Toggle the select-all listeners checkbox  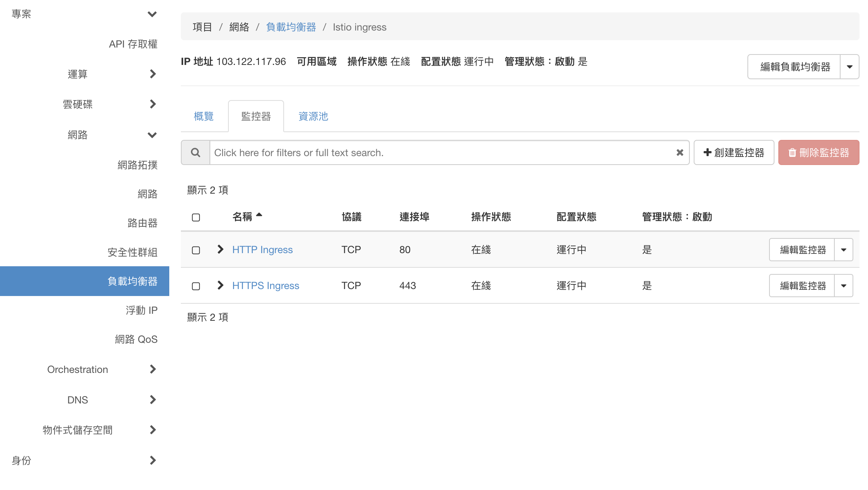point(196,217)
